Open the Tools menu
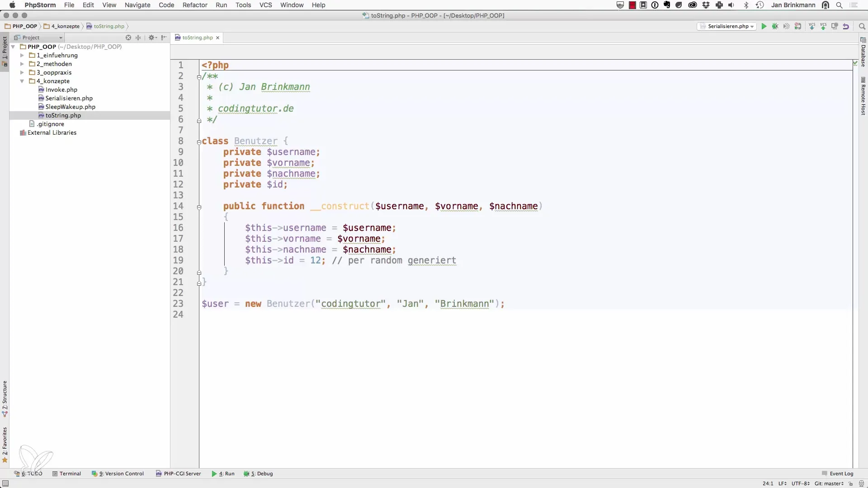The height and width of the screenshot is (488, 868). click(243, 5)
